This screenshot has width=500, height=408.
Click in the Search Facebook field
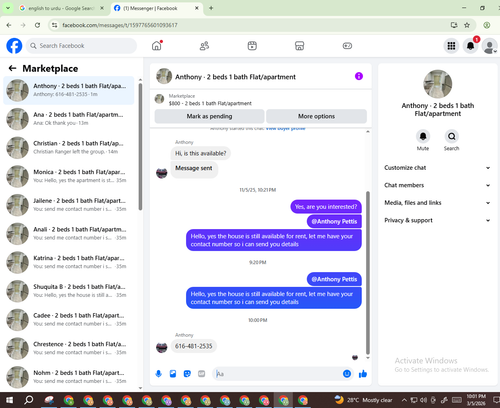(81, 46)
